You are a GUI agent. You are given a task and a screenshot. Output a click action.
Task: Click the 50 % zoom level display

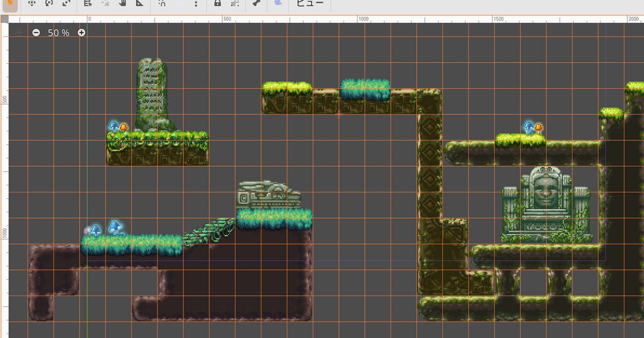pos(58,33)
